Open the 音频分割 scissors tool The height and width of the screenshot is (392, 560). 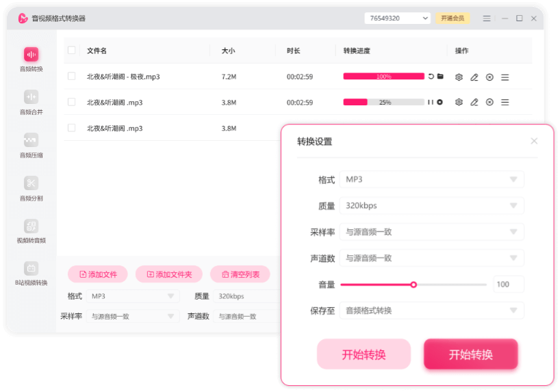pyautogui.click(x=31, y=183)
